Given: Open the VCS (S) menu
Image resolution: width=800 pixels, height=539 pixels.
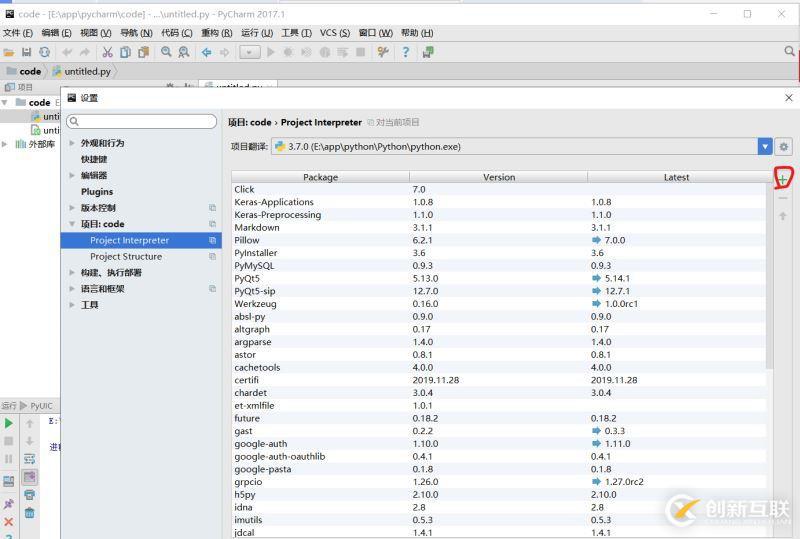Looking at the screenshot, I should pyautogui.click(x=335, y=33).
